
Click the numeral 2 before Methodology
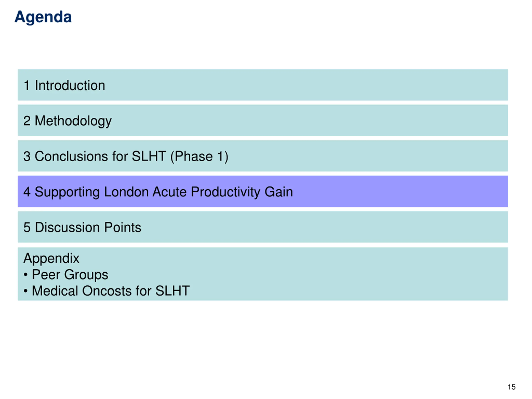click(27, 121)
